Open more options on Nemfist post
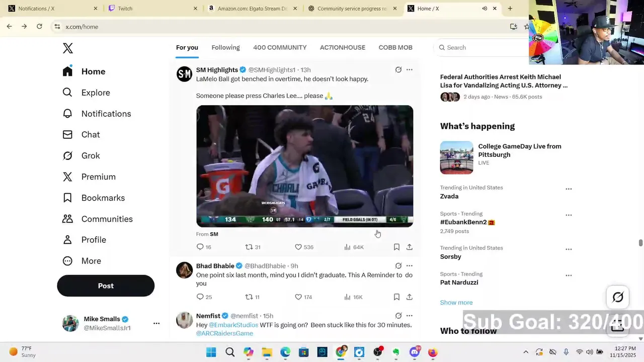Image resolution: width=644 pixels, height=362 pixels. [x=410, y=316]
